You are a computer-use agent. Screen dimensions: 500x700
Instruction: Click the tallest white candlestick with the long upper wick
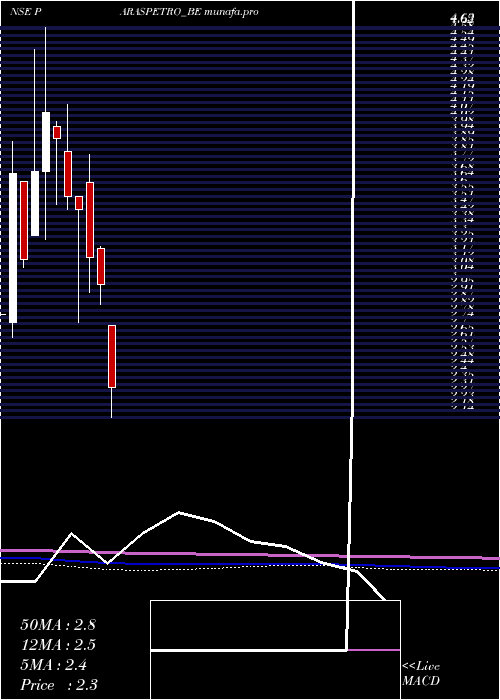click(x=46, y=142)
